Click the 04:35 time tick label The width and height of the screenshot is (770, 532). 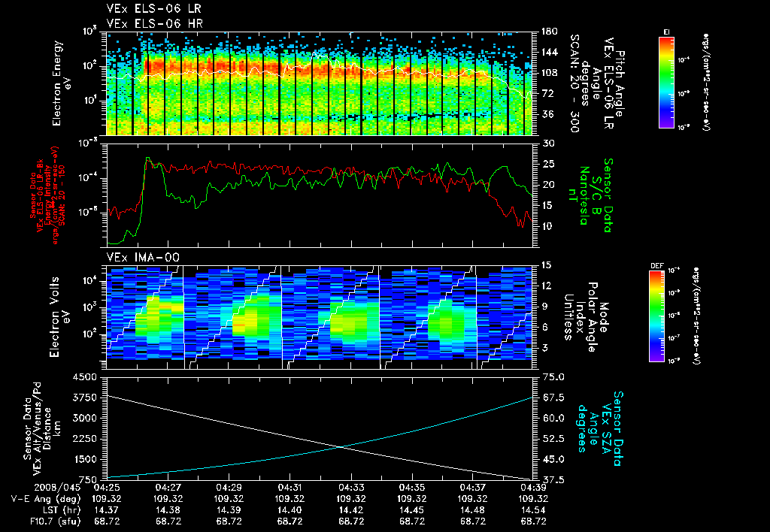tap(412, 488)
